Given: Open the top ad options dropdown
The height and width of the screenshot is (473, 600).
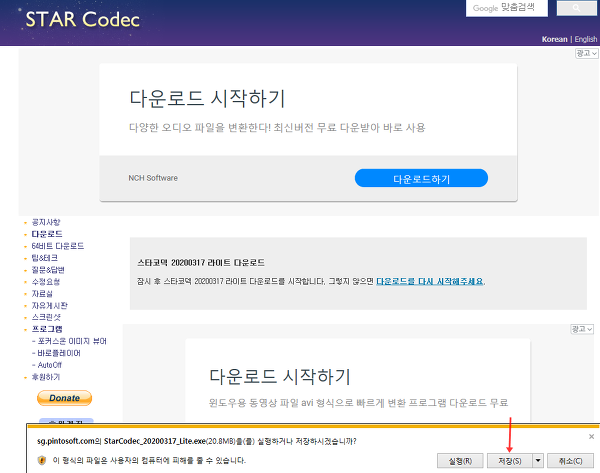Looking at the screenshot, I should tap(587, 53).
